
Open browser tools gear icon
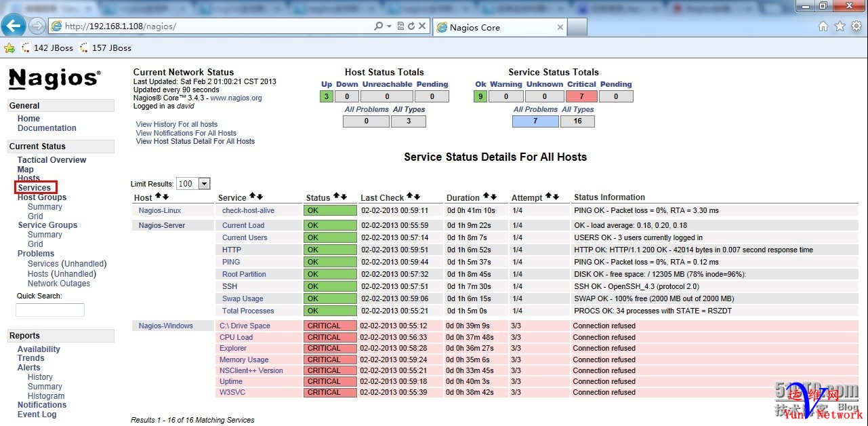(x=856, y=26)
